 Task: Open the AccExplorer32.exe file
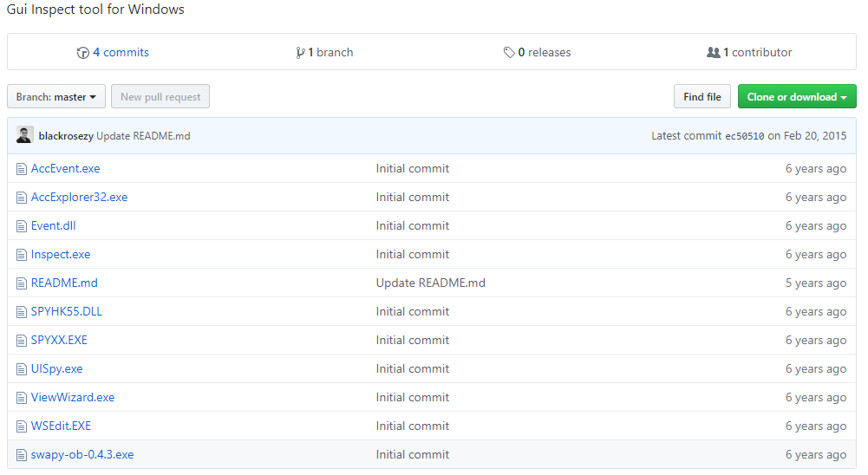pyautogui.click(x=79, y=198)
